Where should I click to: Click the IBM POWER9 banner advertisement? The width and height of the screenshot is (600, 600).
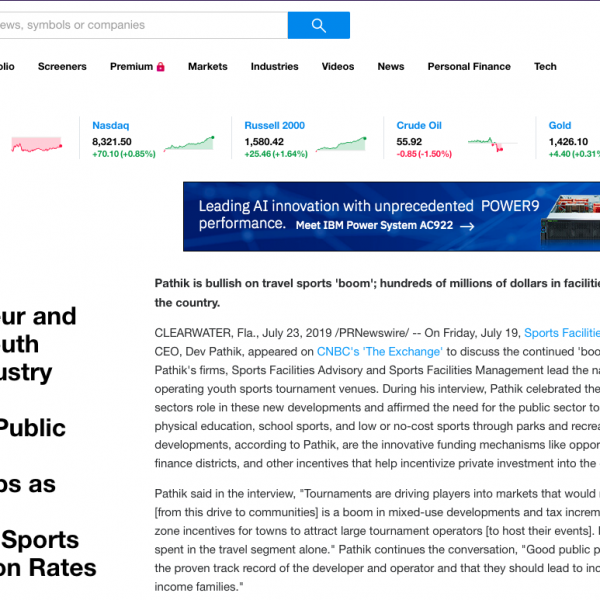click(x=391, y=217)
